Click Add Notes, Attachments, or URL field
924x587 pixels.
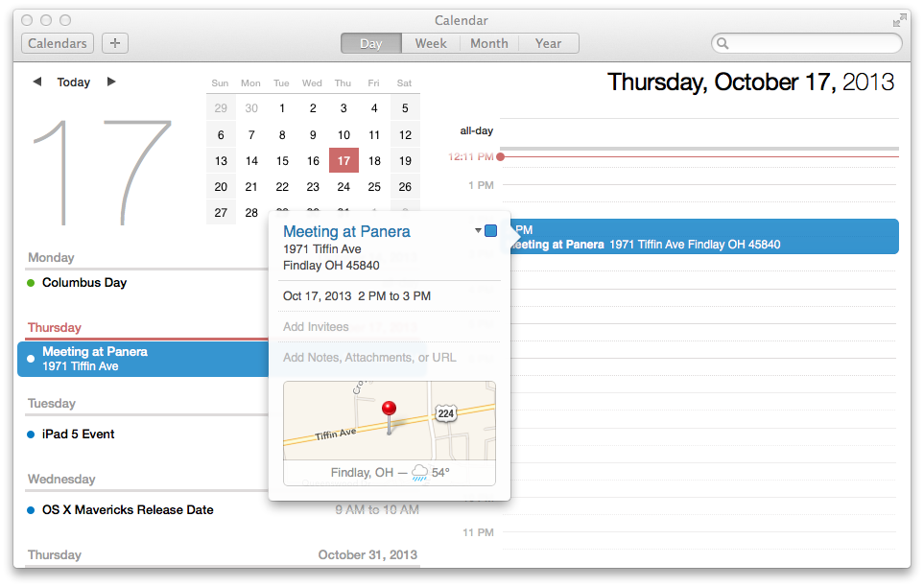click(369, 358)
